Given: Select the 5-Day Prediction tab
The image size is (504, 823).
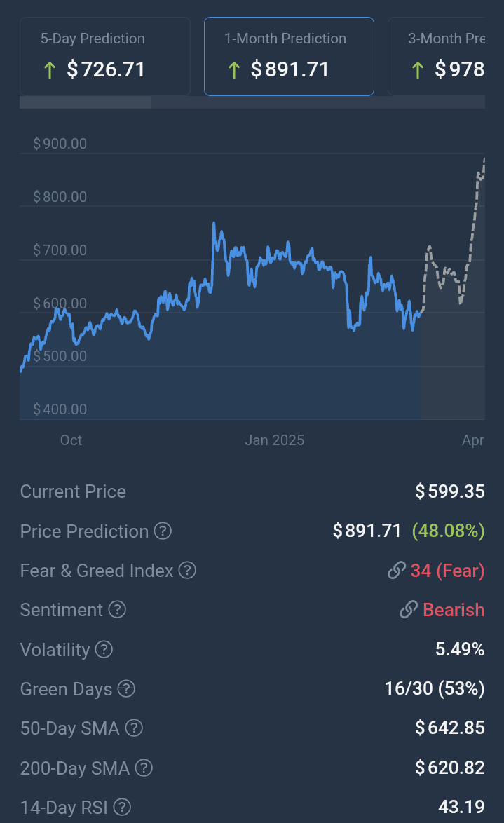Looking at the screenshot, I should 105,56.
